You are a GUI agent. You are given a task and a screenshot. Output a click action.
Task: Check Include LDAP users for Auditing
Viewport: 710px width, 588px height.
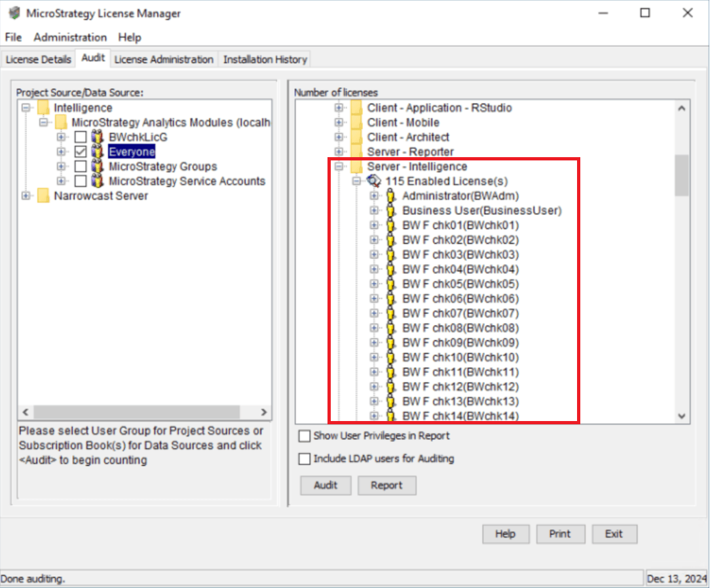pyautogui.click(x=305, y=459)
